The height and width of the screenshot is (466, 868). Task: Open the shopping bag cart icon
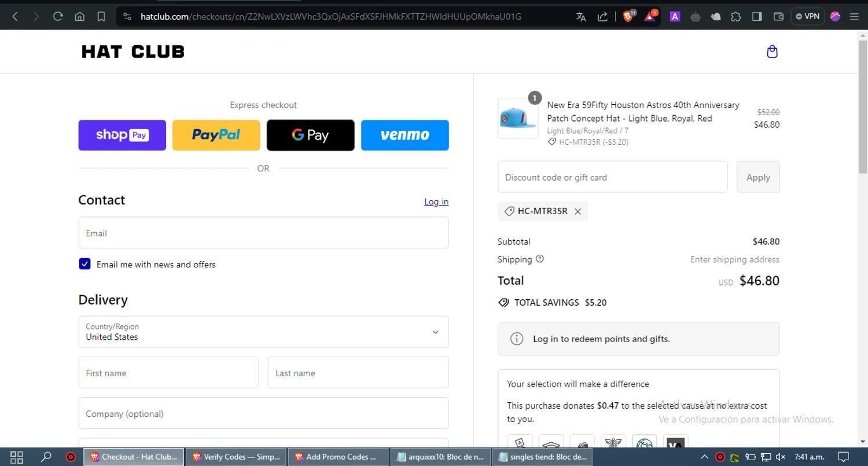772,52
